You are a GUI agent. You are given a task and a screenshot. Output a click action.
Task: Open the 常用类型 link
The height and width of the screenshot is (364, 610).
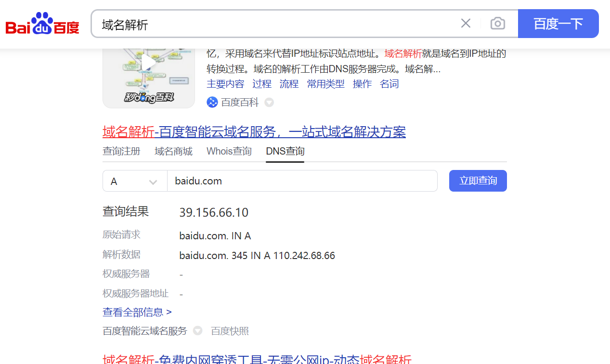coord(326,84)
